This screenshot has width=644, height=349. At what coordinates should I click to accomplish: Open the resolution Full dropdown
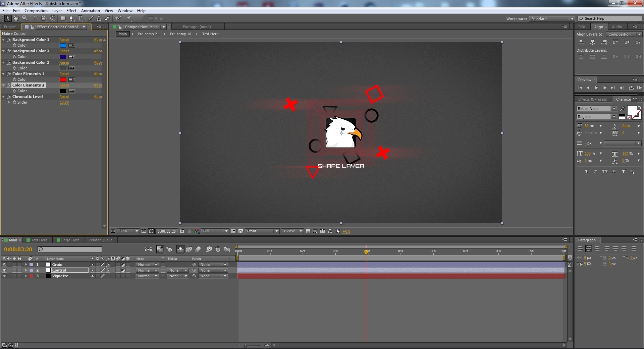click(x=215, y=231)
